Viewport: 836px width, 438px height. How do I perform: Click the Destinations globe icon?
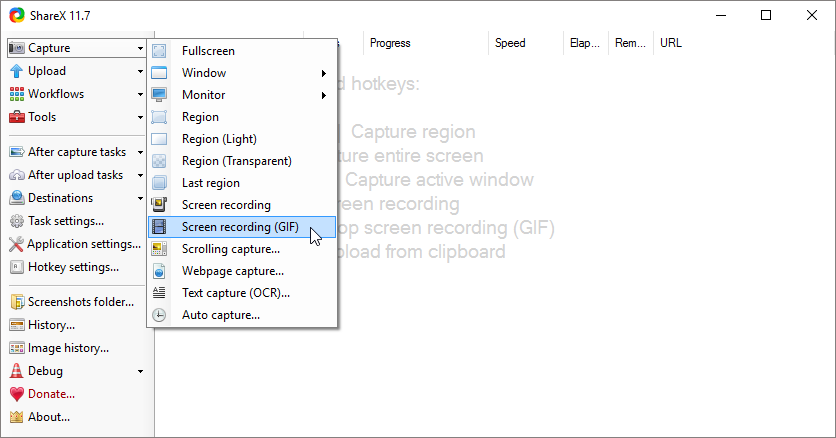point(17,198)
